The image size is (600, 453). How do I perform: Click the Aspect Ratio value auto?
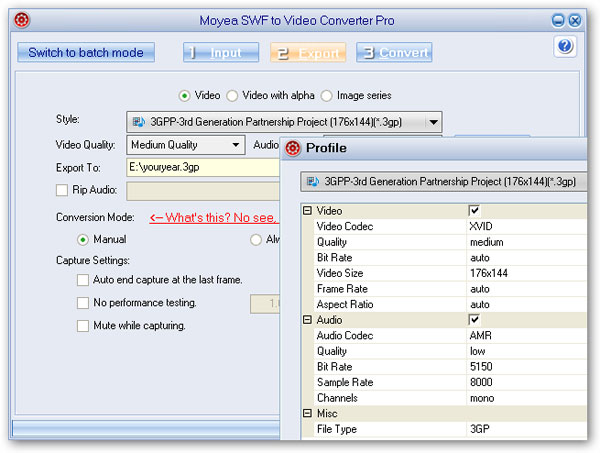coord(480,305)
